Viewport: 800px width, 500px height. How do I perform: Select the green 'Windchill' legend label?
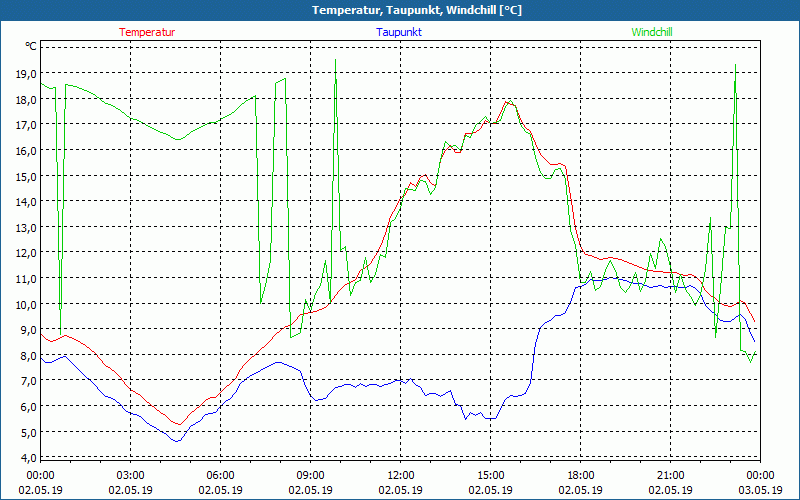point(652,32)
